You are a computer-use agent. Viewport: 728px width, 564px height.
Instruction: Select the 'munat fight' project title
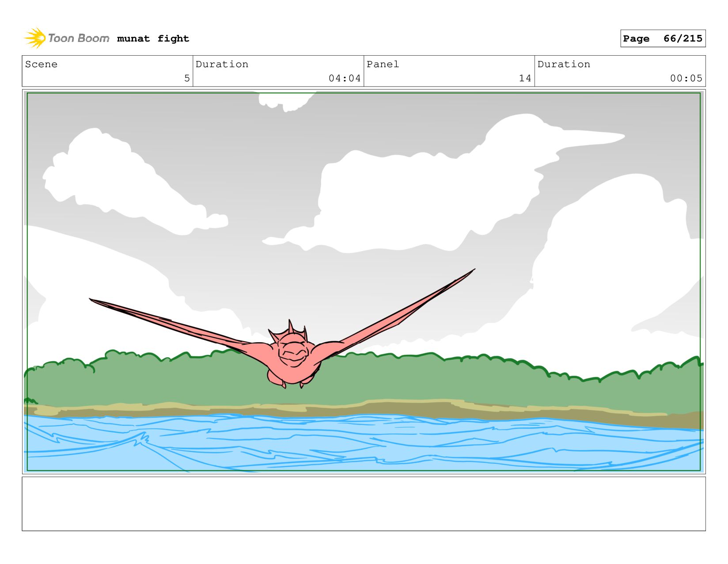click(x=153, y=39)
